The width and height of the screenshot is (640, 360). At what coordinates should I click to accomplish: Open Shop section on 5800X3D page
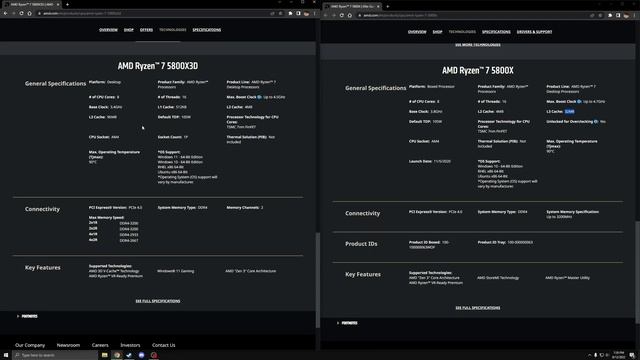(x=129, y=30)
